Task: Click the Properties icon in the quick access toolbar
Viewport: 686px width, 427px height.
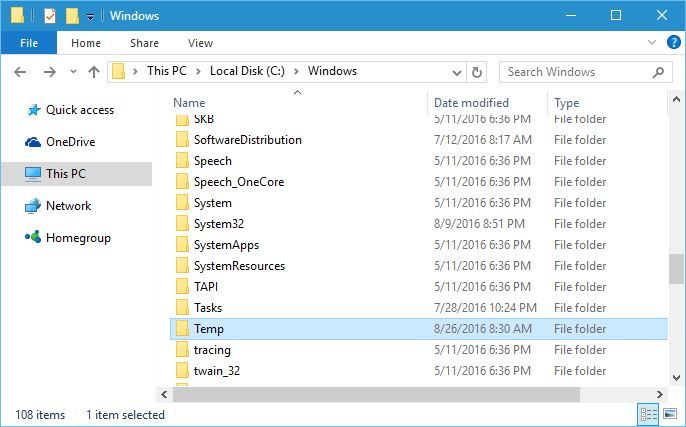Action: [50, 16]
